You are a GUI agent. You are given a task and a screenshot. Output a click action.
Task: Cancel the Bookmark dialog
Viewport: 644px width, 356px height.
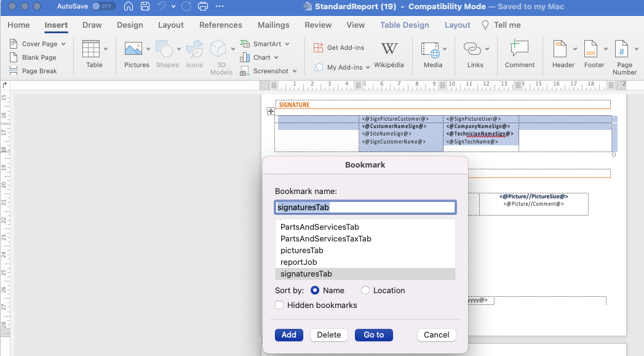click(437, 335)
